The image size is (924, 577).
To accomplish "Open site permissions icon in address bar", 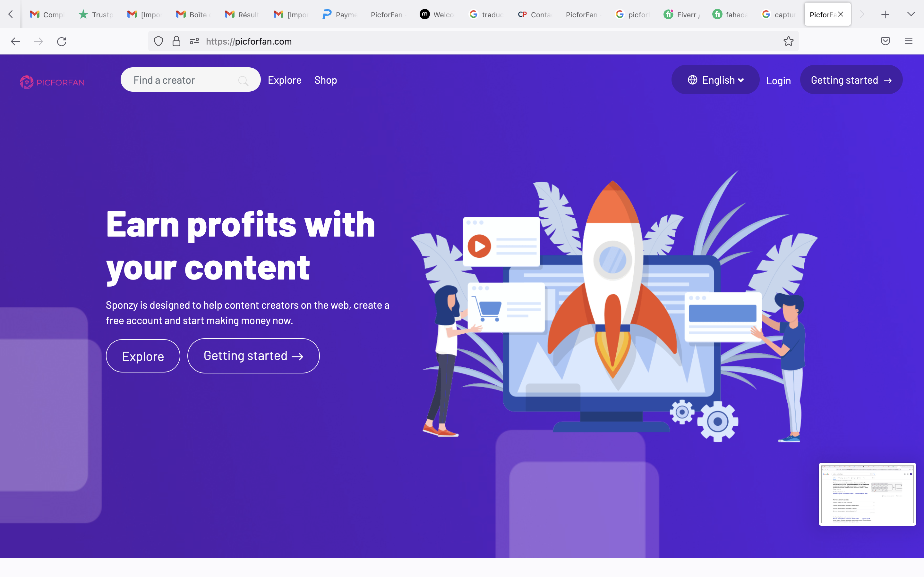I will pos(194,41).
